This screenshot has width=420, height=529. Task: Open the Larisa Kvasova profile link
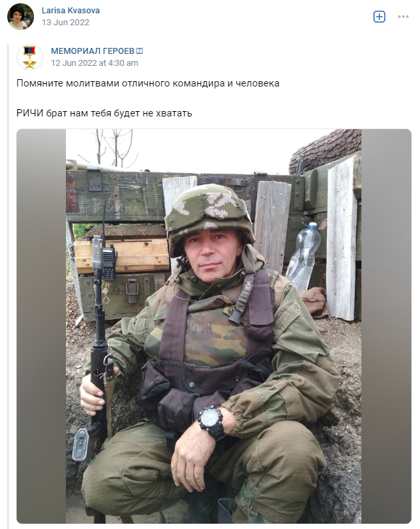[x=71, y=11]
